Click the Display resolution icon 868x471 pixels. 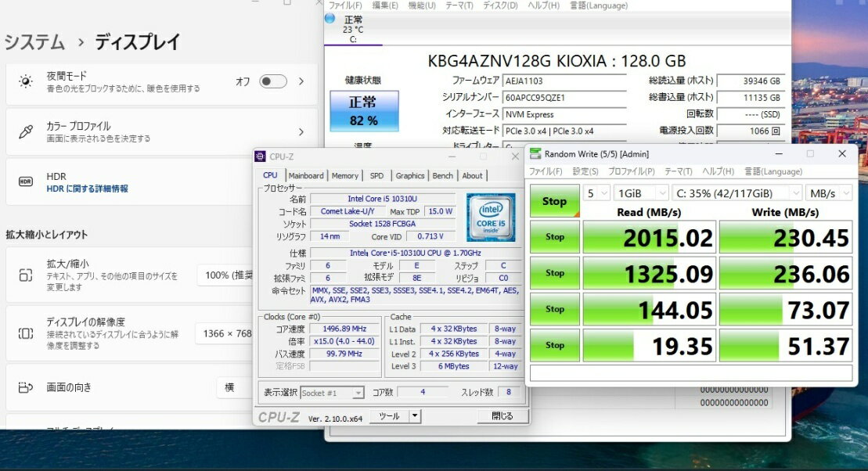[x=26, y=333]
